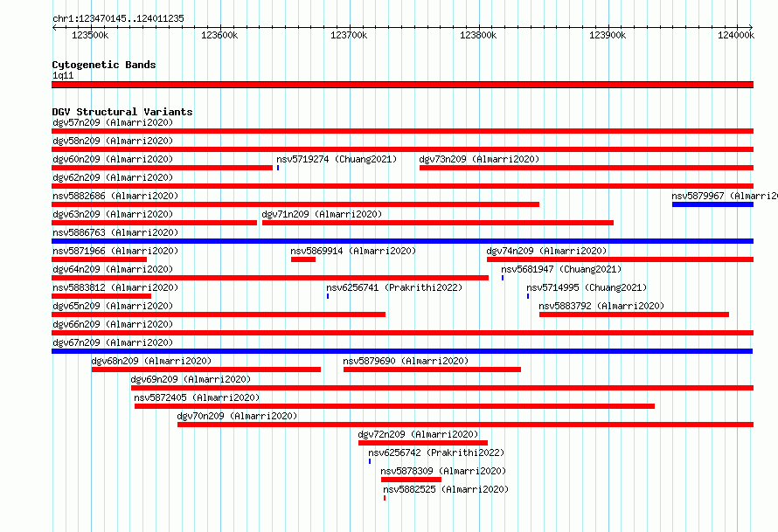Click the red dgv73n209 bar

587,168
